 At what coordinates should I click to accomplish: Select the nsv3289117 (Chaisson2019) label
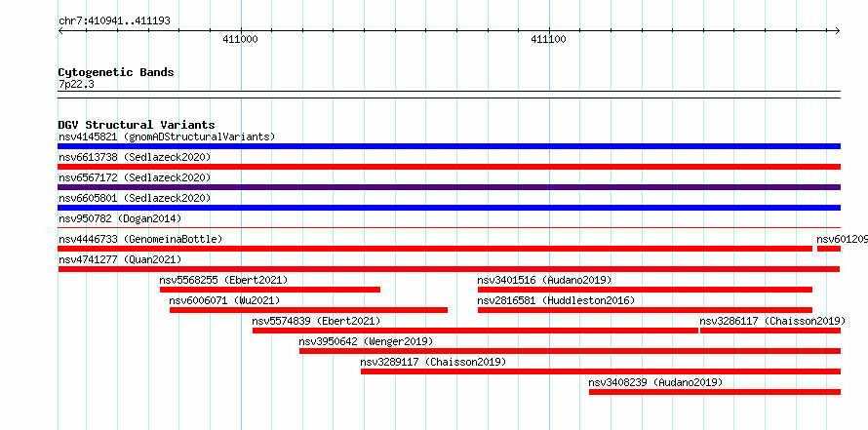pos(433,362)
